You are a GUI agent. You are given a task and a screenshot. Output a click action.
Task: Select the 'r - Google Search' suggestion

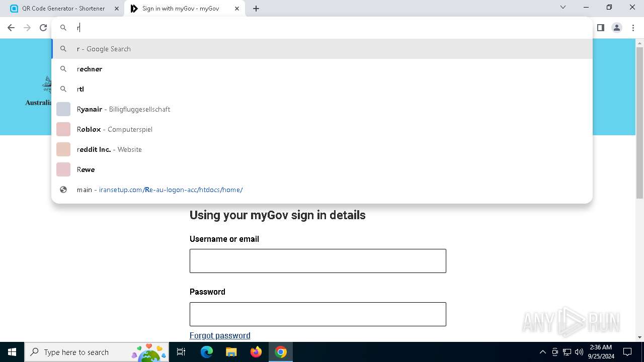click(x=322, y=49)
